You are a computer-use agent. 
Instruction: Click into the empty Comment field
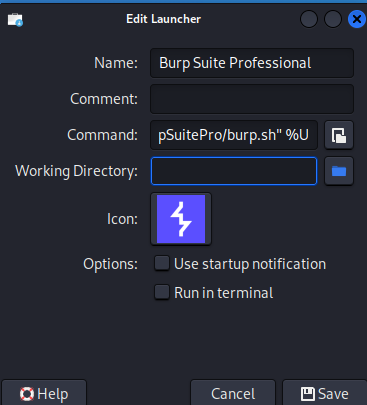(x=252, y=99)
